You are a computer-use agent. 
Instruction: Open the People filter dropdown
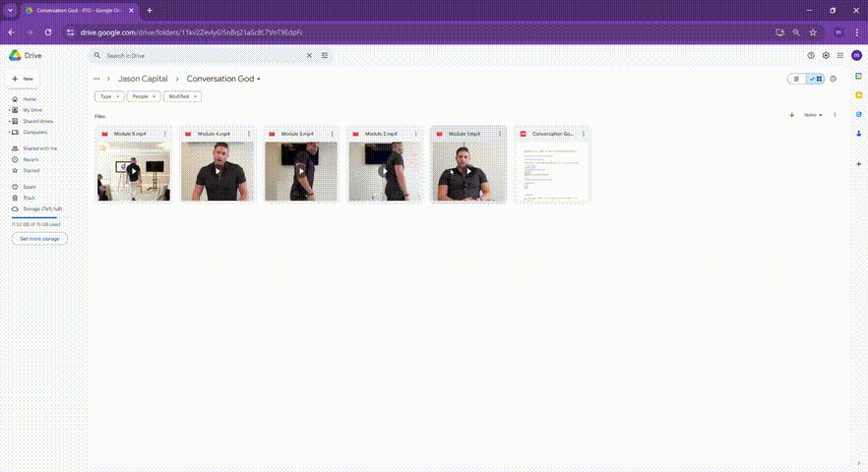click(x=144, y=96)
